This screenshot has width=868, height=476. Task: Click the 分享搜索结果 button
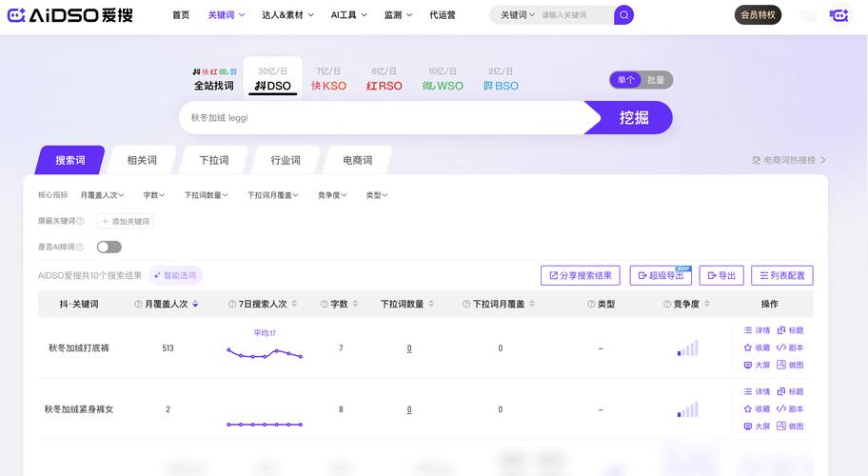(x=580, y=275)
